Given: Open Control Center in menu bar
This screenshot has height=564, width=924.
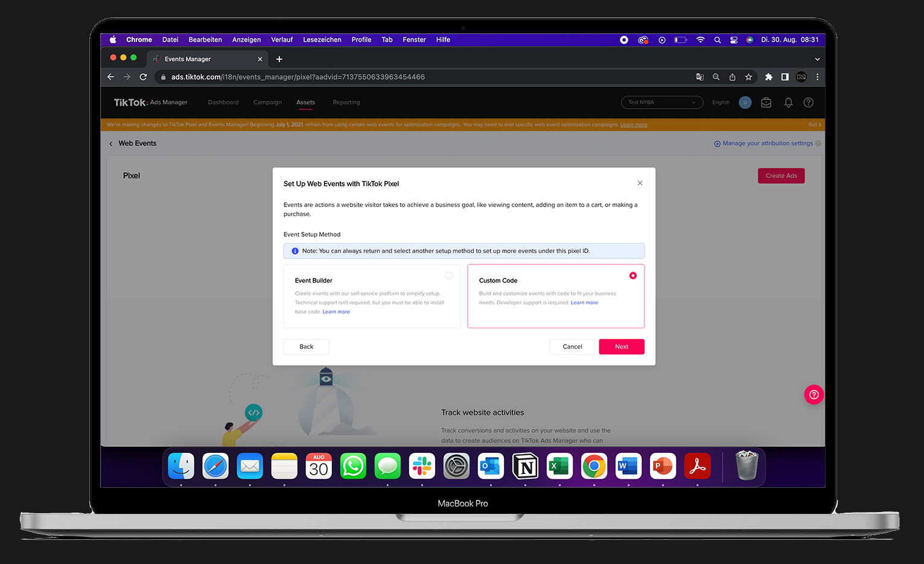Looking at the screenshot, I should (734, 40).
